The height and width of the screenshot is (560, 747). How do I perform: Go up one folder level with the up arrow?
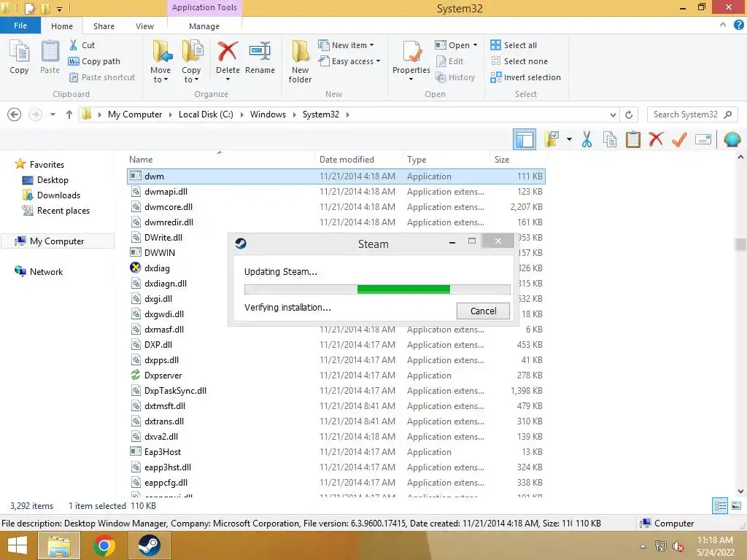[69, 114]
